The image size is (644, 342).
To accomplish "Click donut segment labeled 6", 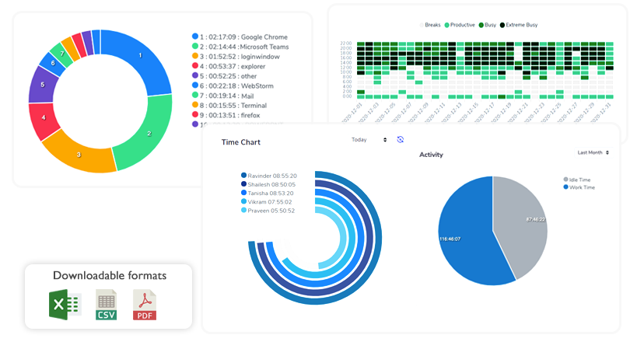I will coord(53,63).
